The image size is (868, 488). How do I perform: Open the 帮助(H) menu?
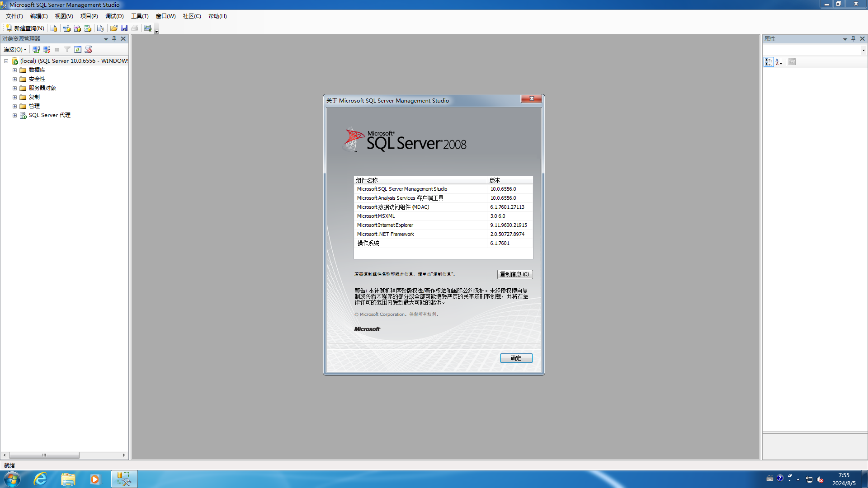click(217, 16)
